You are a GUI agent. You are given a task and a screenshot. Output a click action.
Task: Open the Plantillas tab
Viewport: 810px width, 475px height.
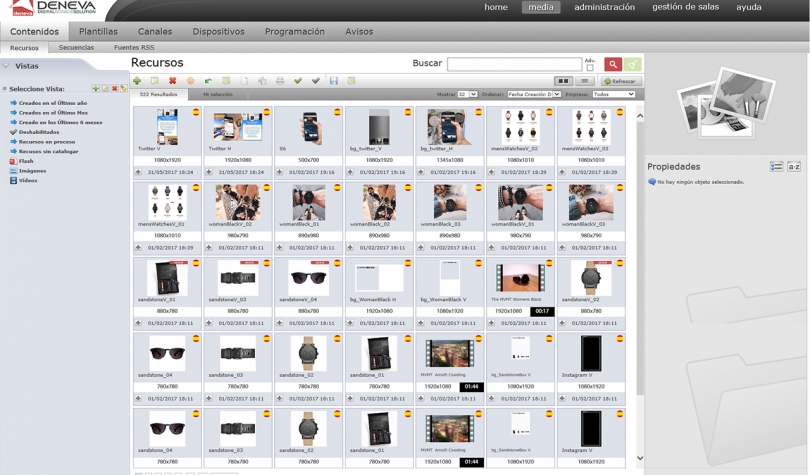tap(98, 32)
